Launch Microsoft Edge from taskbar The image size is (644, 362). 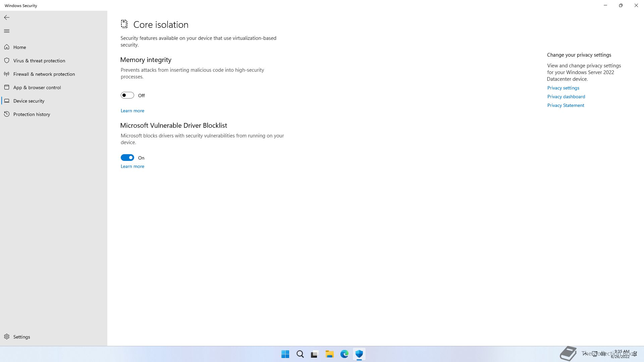[344, 354]
